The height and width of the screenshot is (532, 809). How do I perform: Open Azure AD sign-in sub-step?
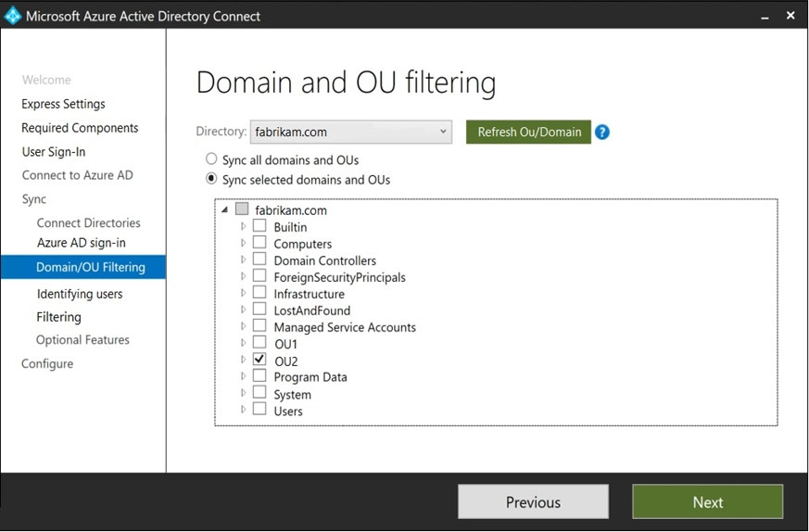(x=81, y=243)
